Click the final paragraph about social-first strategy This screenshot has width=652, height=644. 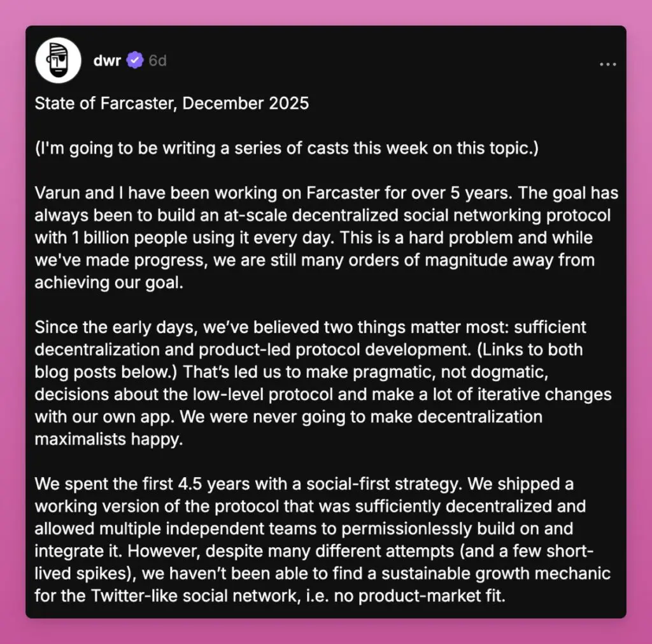click(x=318, y=540)
